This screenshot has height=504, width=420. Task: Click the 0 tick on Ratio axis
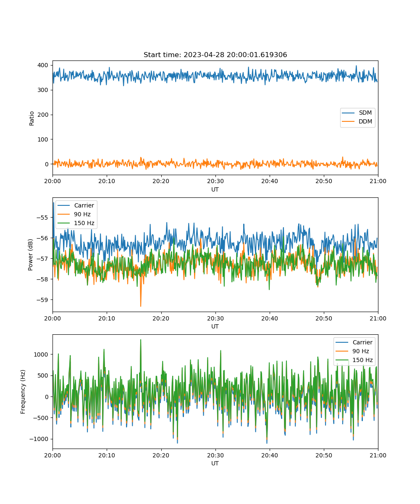pos(47,164)
